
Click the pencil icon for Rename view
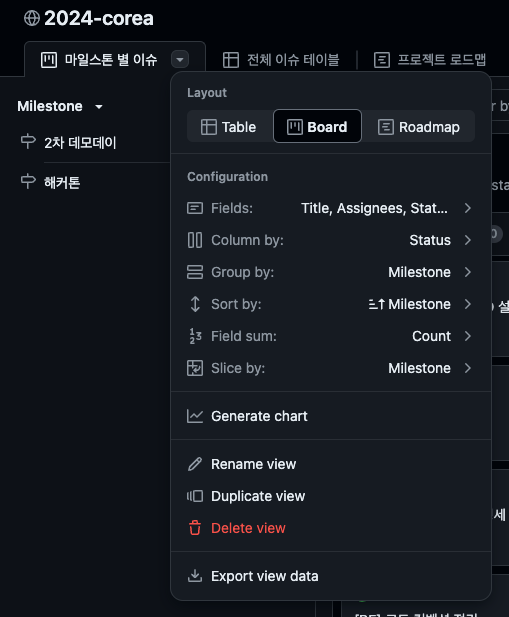click(x=195, y=464)
